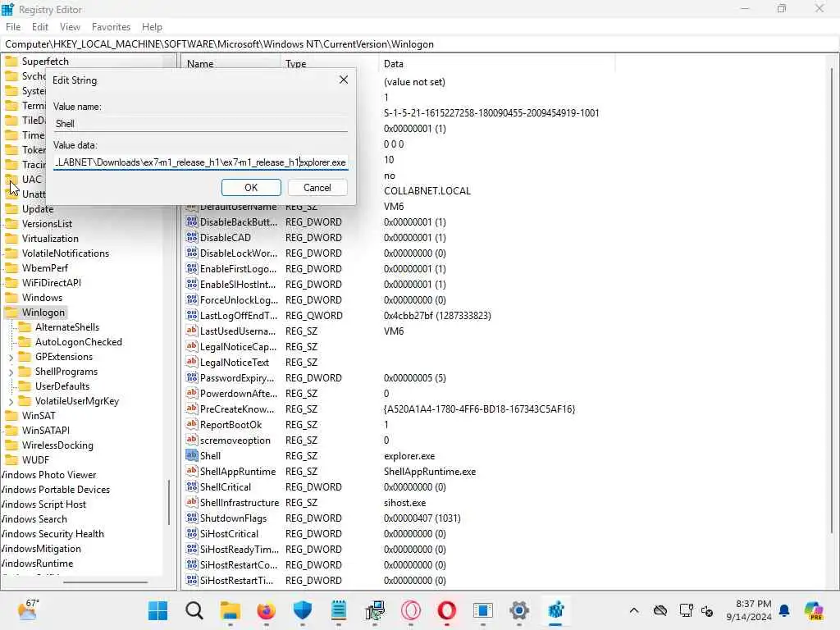Click the tree pane horizontal scrollbar
This screenshot has height=630, width=840.
(x=105, y=582)
